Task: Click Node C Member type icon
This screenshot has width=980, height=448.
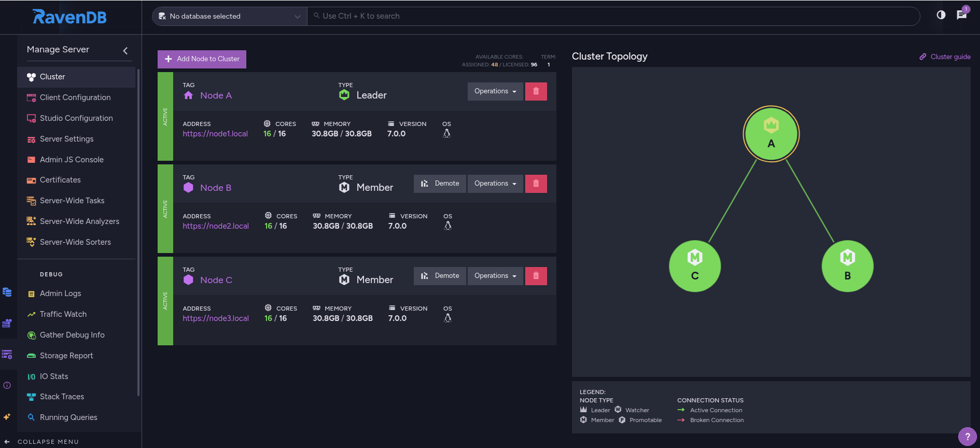Action: pyautogui.click(x=344, y=279)
